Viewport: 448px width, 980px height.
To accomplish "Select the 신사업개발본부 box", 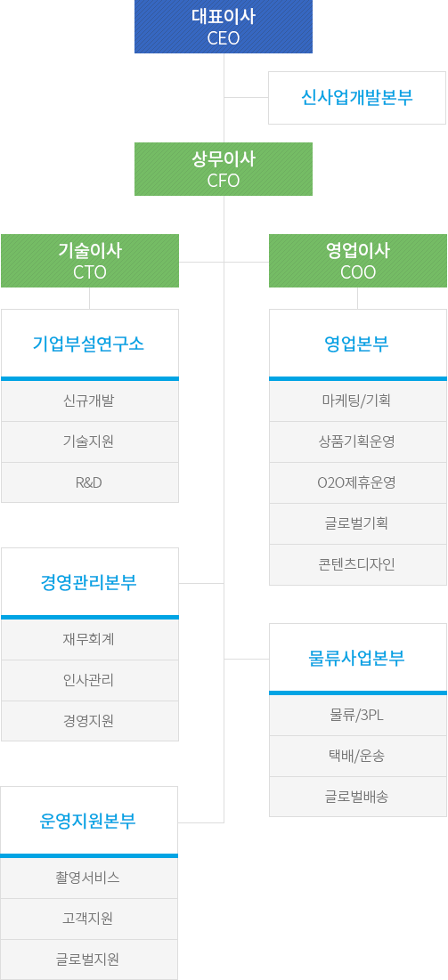I will tap(357, 98).
